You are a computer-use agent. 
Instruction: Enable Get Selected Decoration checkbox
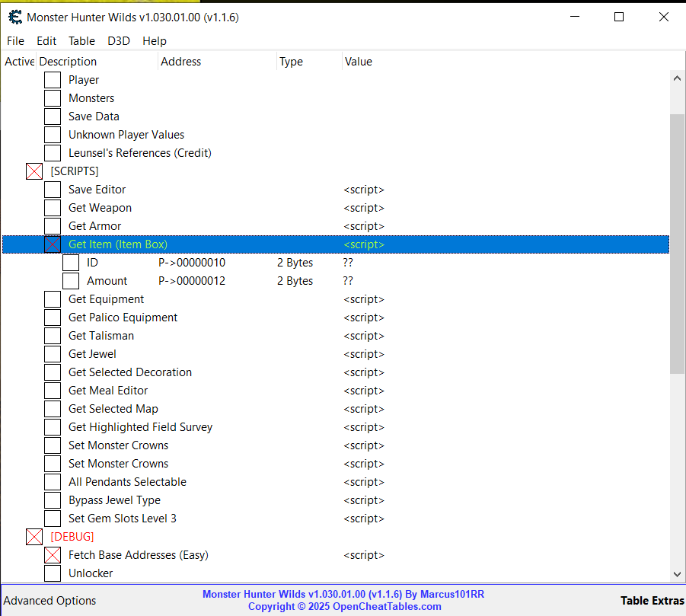pyautogui.click(x=53, y=372)
